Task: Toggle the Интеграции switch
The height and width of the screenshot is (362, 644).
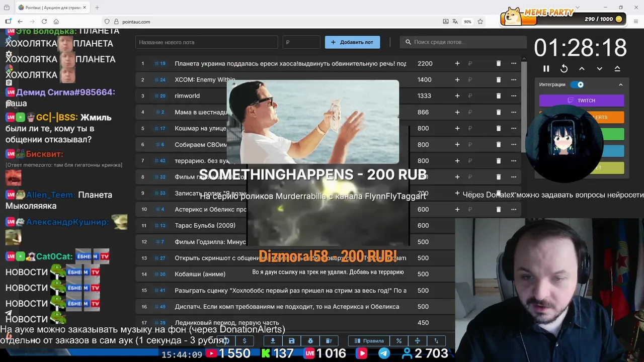Action: pyautogui.click(x=577, y=84)
